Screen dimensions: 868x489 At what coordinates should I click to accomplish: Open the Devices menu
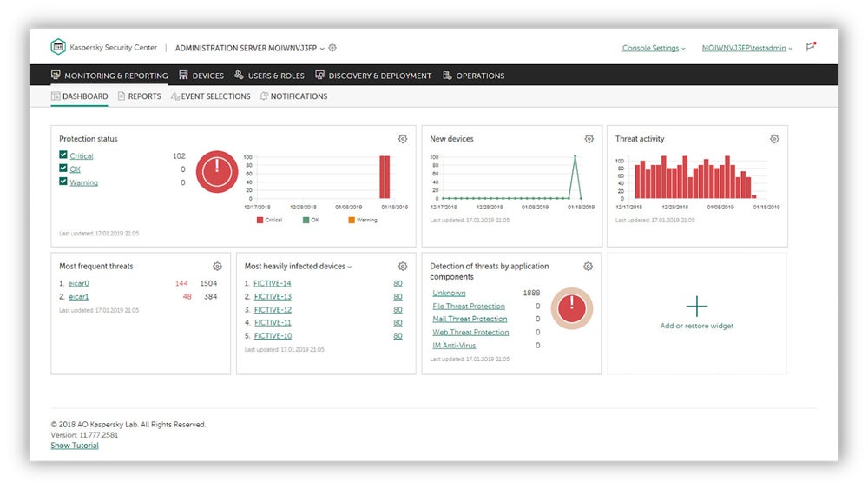click(x=201, y=76)
